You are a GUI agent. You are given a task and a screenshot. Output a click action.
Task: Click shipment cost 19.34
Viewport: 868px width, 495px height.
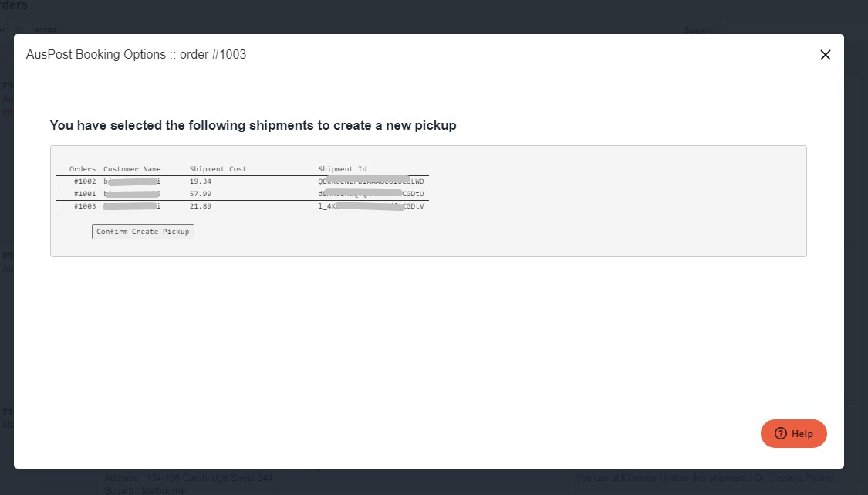[x=201, y=181]
